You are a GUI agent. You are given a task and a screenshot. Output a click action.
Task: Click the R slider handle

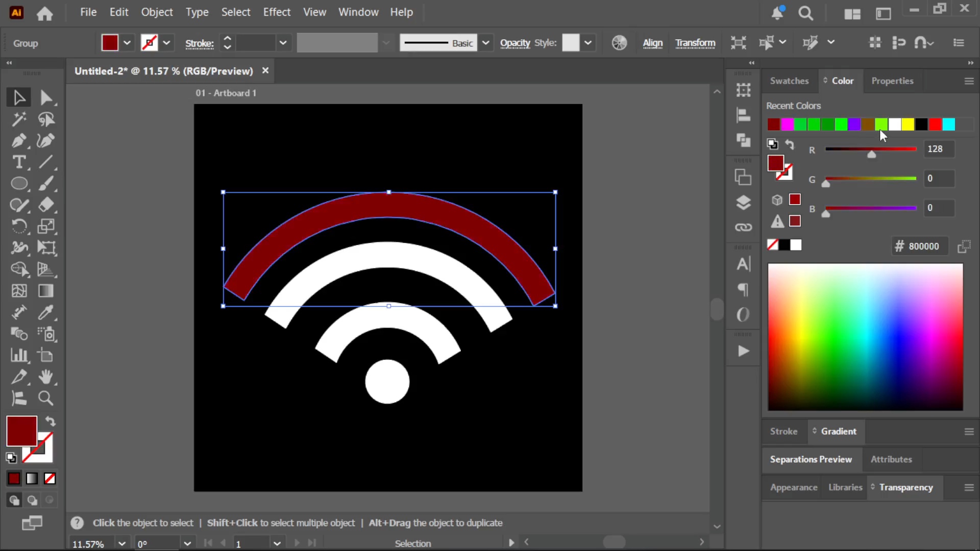click(x=872, y=154)
